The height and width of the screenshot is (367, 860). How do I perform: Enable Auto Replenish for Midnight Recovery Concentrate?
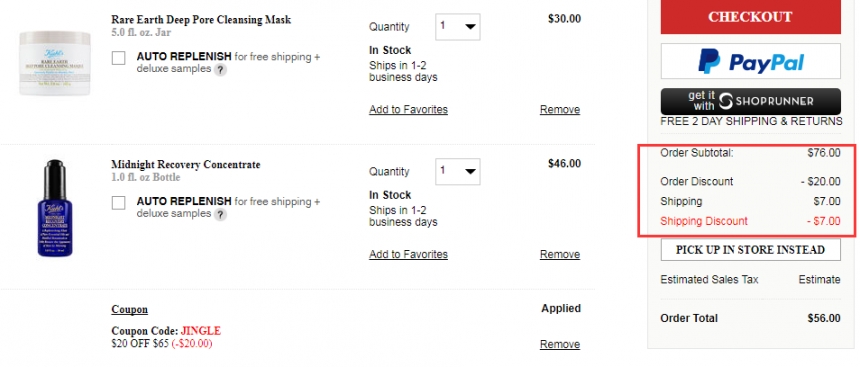tap(118, 203)
